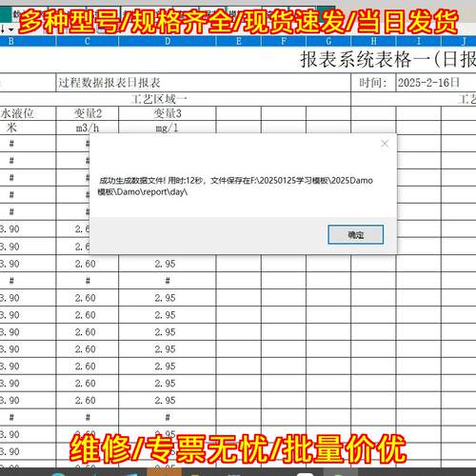Click the 成功生成数据文件 message text

click(235, 187)
